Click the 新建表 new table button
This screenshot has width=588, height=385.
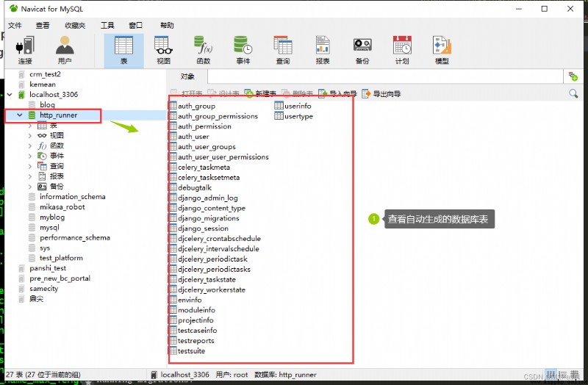[x=260, y=93]
